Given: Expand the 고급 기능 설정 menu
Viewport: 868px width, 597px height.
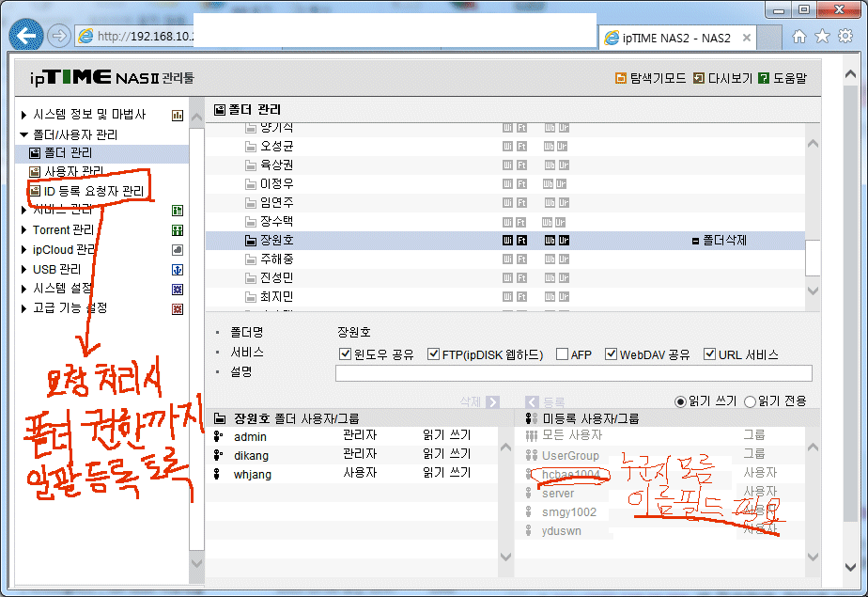Looking at the screenshot, I should [x=23, y=308].
